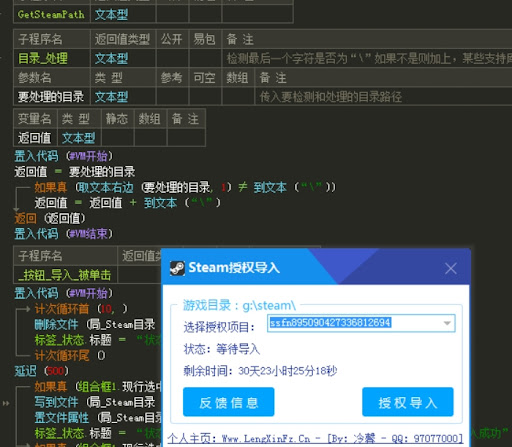The height and width of the screenshot is (447, 512).
Task: Click the 检测最后一个字符 remark cell
Action: (x=367, y=59)
